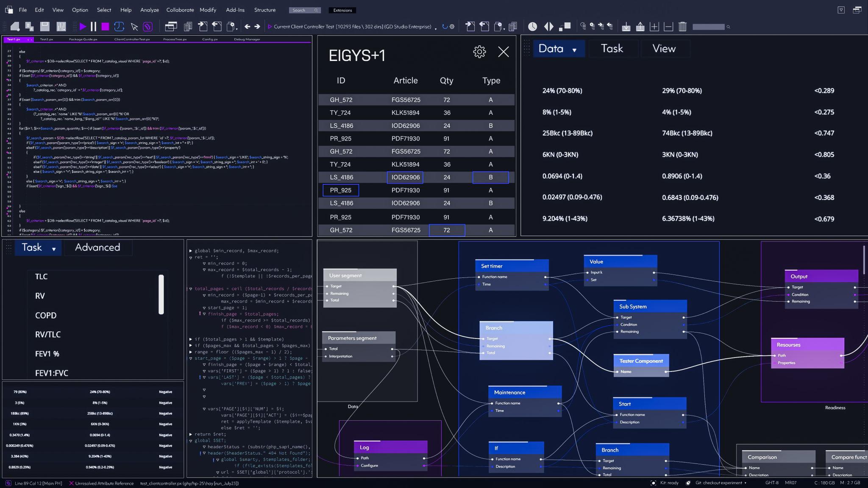868x488 pixels.
Task: Click the Pause button in toolbar
Action: 93,27
